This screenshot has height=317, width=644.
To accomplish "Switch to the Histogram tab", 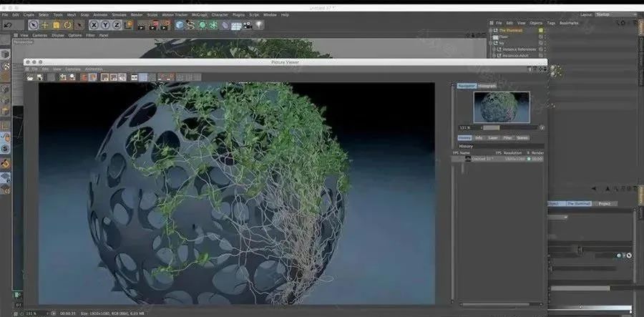I will pyautogui.click(x=487, y=86).
